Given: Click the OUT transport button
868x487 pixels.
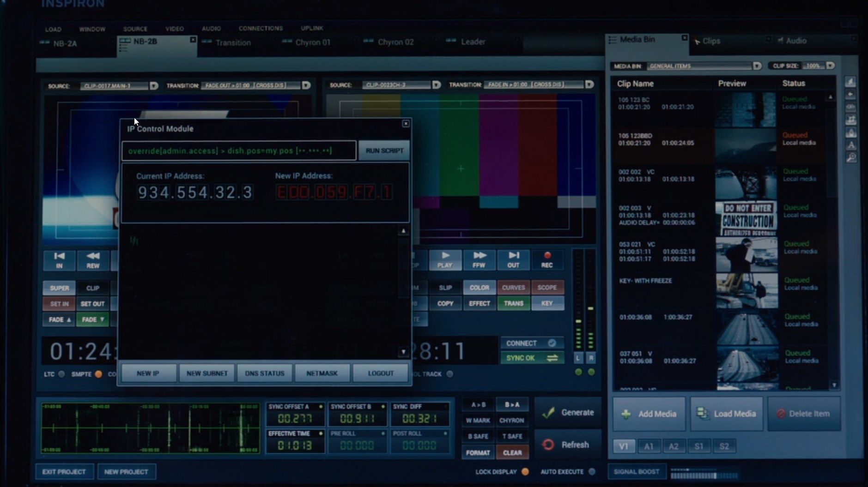Looking at the screenshot, I should (x=513, y=260).
